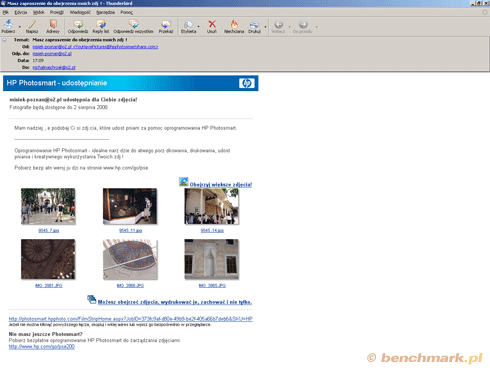Image resolution: width=490 pixels, height=370 pixels.
Task: Click the Pobierz (get mail) toolbar icon
Action: [x=8, y=26]
